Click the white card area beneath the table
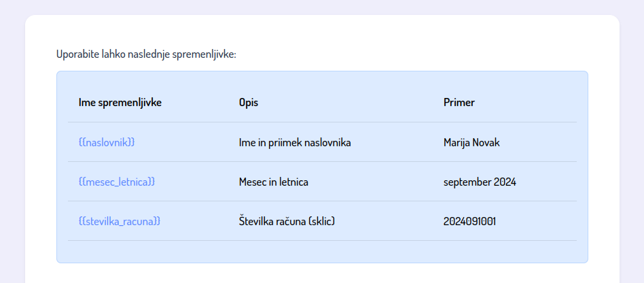 [322, 273]
